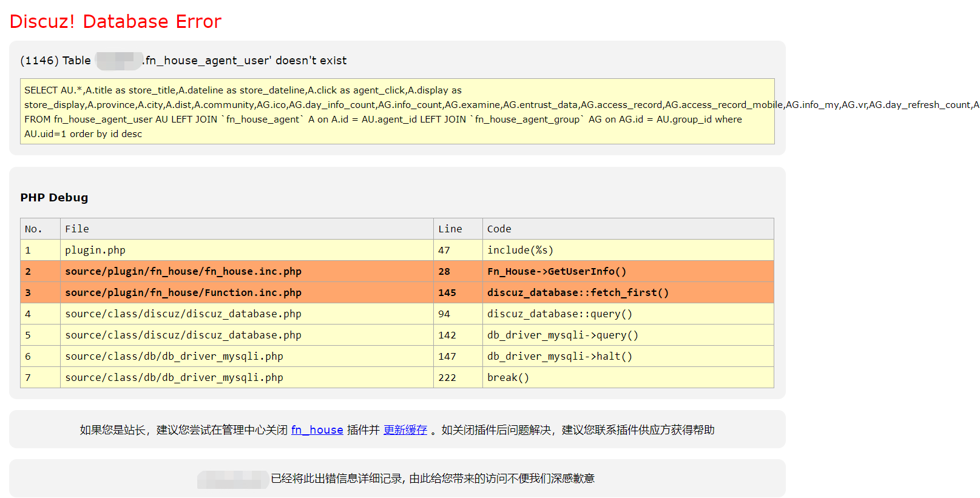
Task: Click the SQL line starting 'SELECT AU.*'
Action: pos(243,90)
